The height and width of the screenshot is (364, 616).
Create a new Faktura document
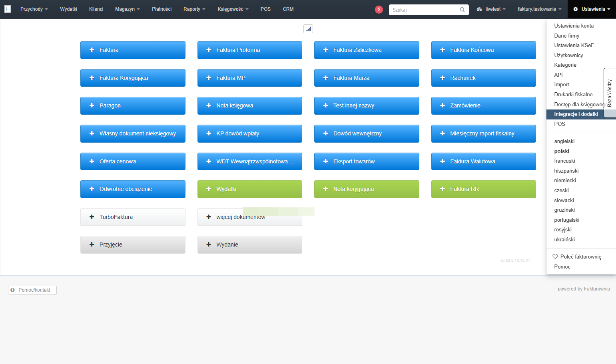[x=133, y=50]
